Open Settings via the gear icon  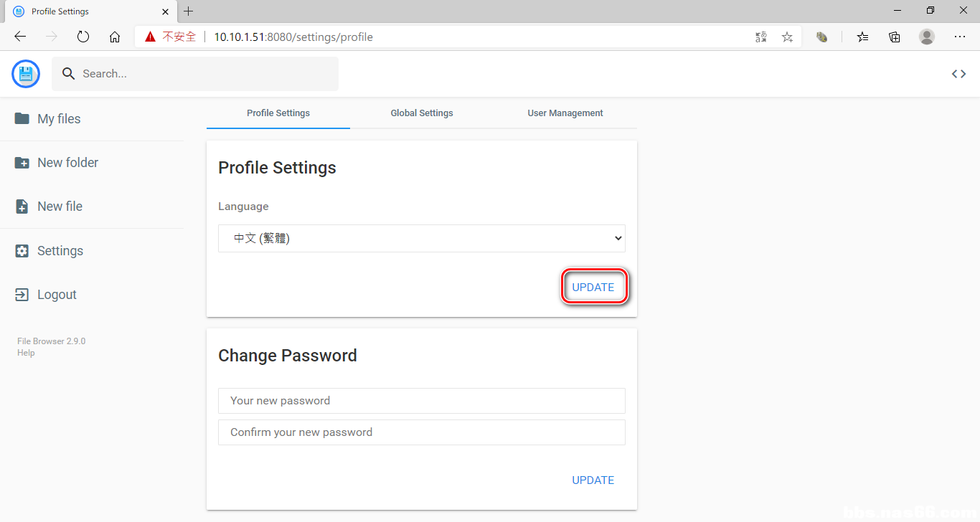(22, 251)
